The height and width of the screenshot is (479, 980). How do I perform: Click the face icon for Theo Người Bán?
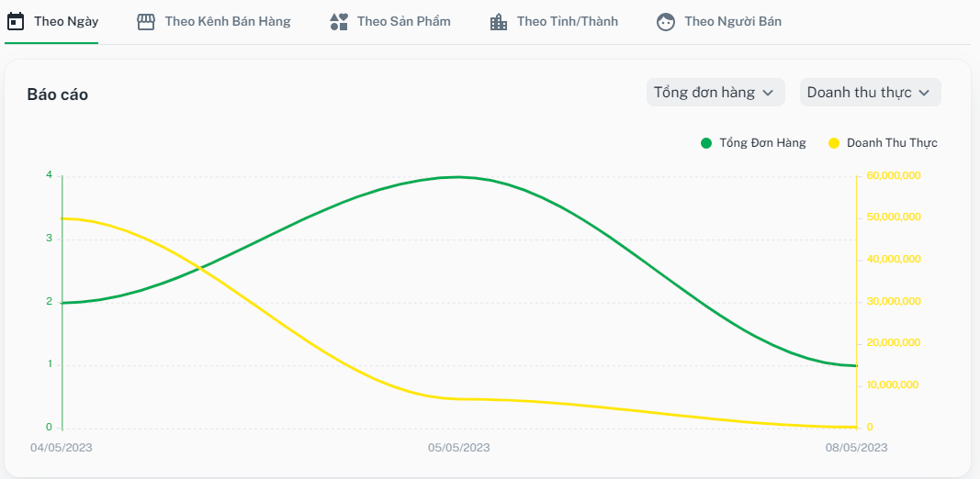[x=666, y=21]
